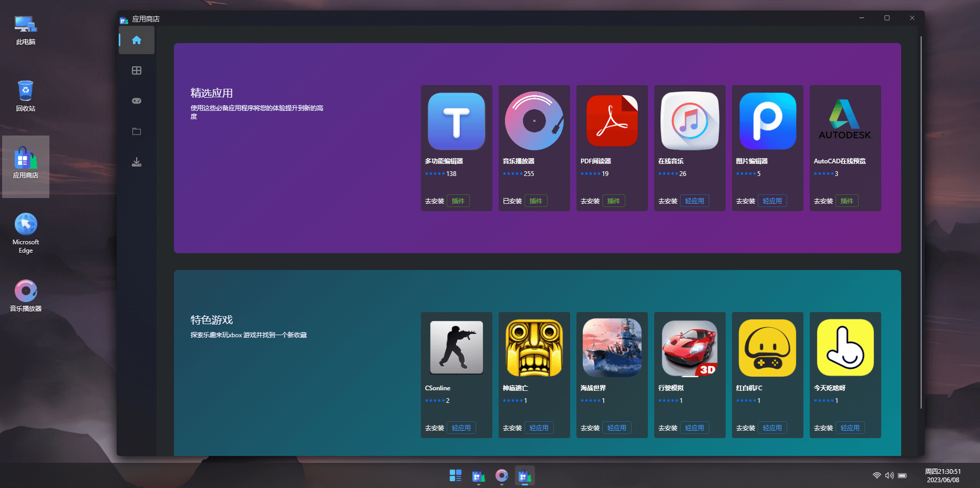Select the 在线音乐 app icon
This screenshot has height=488, width=980.
[689, 121]
